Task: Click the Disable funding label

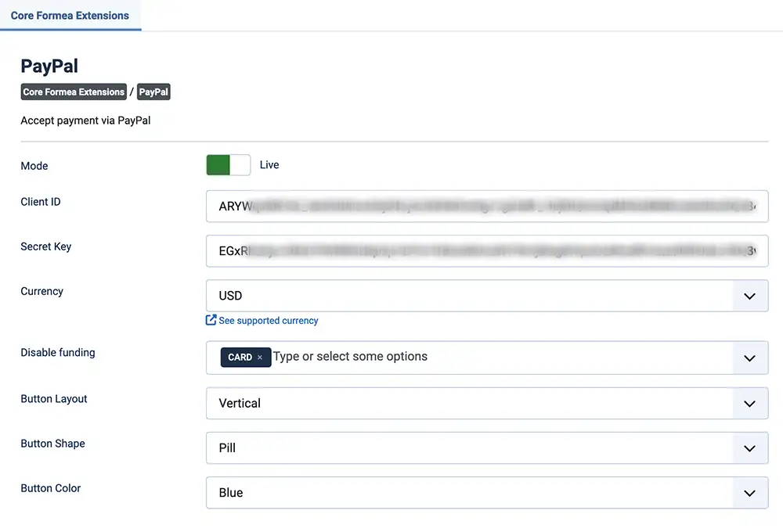Action: coord(57,352)
